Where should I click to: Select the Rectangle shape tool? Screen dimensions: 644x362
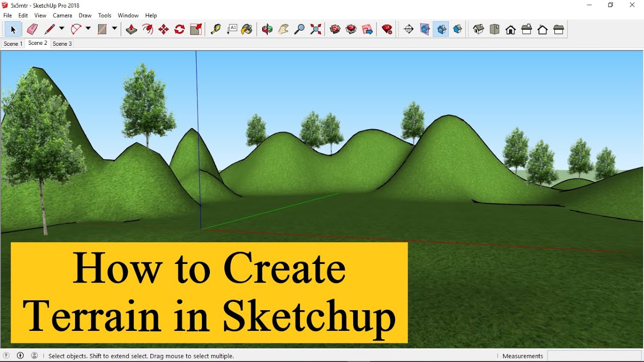pyautogui.click(x=102, y=30)
